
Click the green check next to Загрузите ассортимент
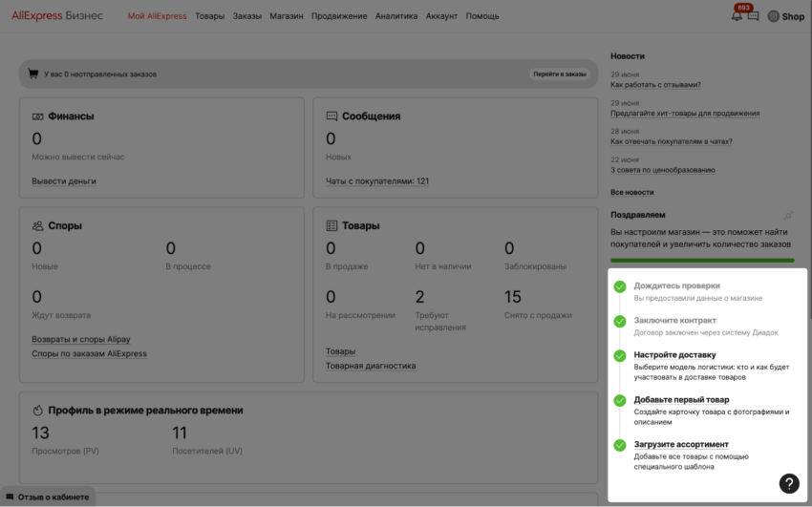click(620, 445)
